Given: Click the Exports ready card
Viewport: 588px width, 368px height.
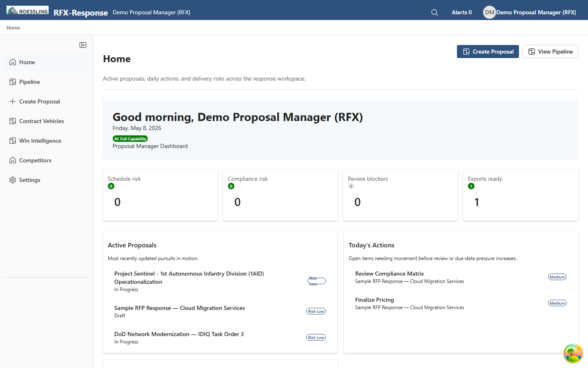Looking at the screenshot, I should pos(521,195).
